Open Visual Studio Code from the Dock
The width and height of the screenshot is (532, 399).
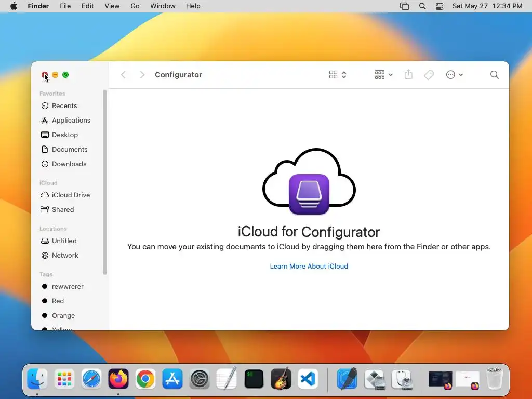tap(308, 379)
